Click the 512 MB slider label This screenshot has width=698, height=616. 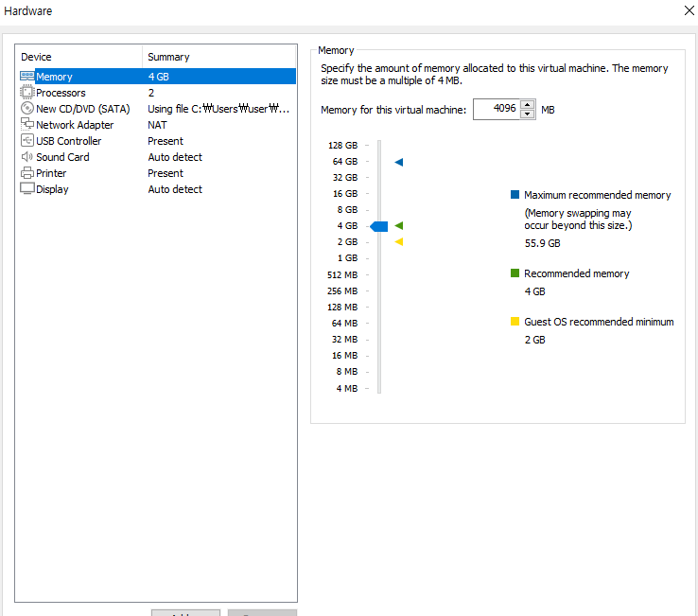click(x=342, y=274)
